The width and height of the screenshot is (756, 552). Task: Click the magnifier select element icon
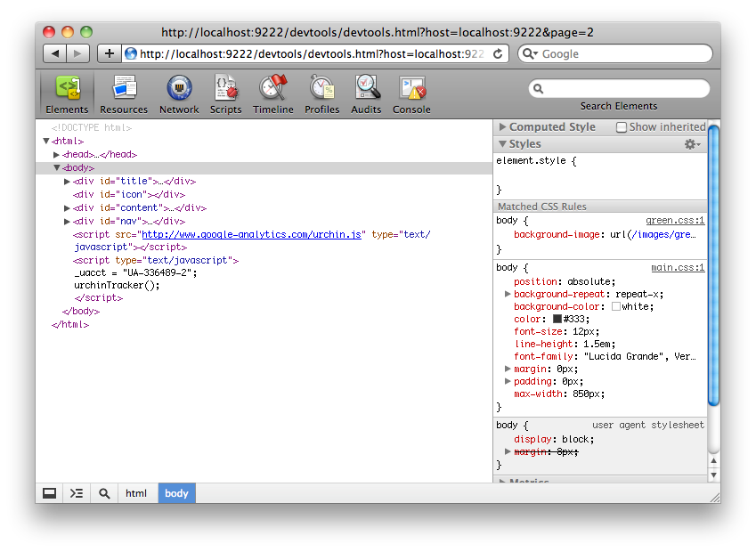coord(104,493)
